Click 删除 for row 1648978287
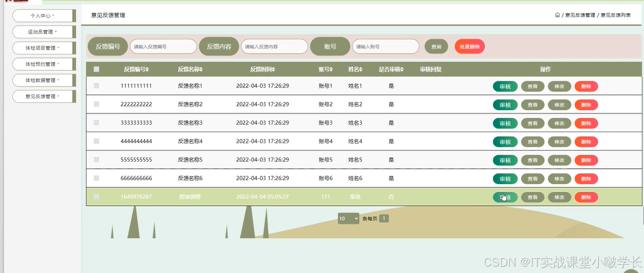The width and height of the screenshot is (644, 273). pos(586,197)
